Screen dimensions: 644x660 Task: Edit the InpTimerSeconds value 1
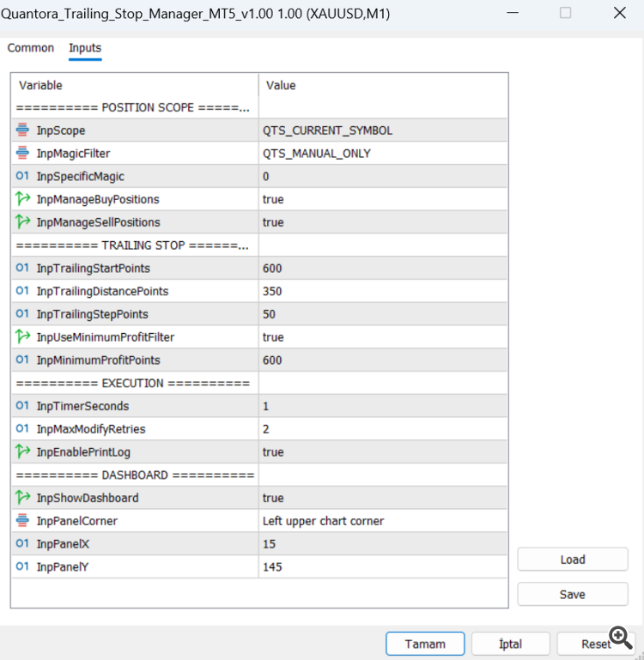(x=383, y=406)
